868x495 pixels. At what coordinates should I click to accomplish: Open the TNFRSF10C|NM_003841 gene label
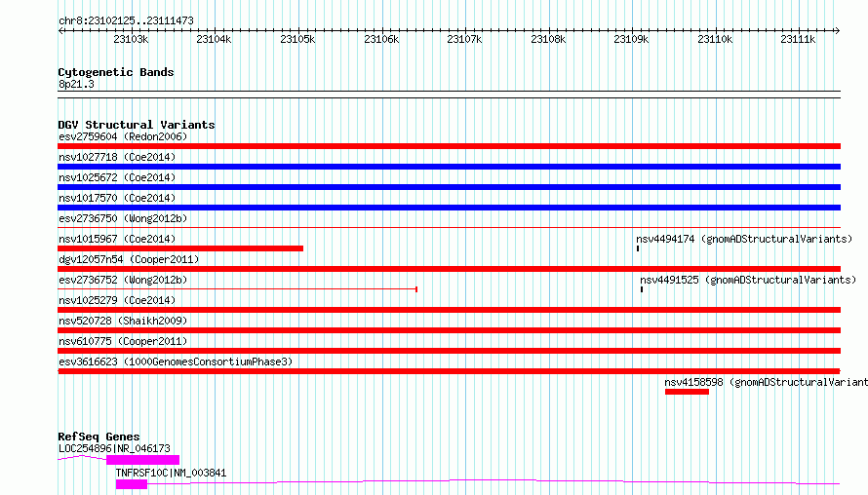click(x=171, y=473)
